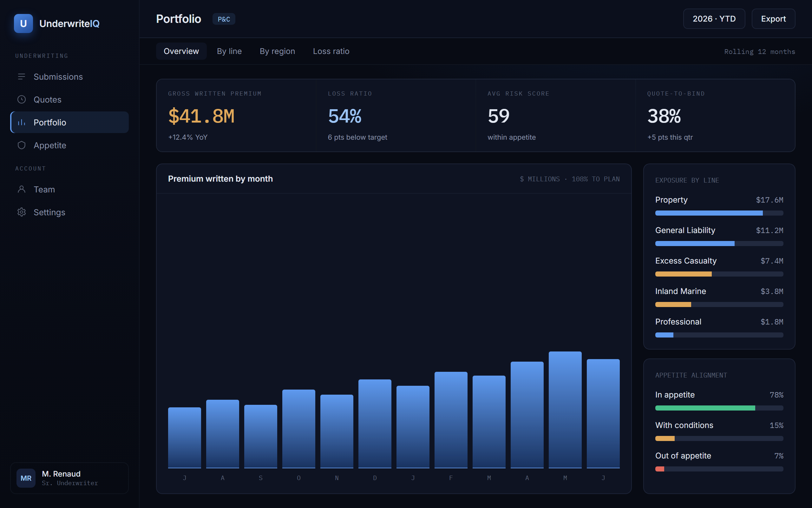Screen dimensions: 812x508
Task: Click the 54% loss ratio value
Action: 344,116
